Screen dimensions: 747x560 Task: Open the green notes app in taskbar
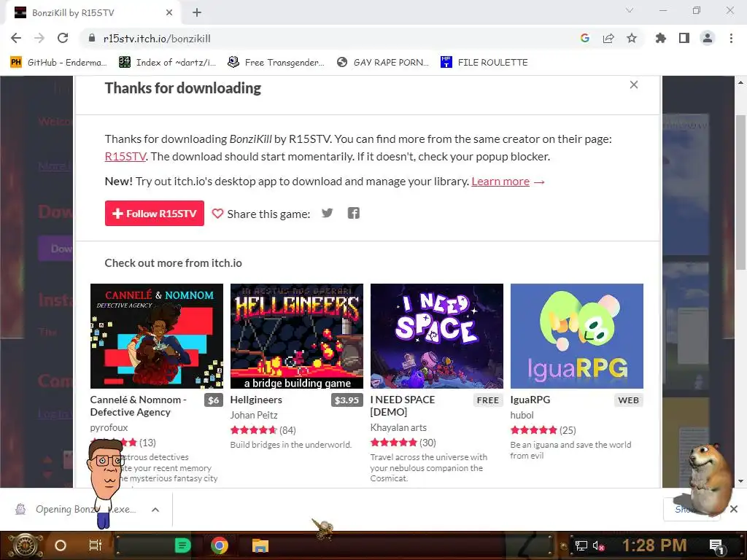click(x=182, y=545)
